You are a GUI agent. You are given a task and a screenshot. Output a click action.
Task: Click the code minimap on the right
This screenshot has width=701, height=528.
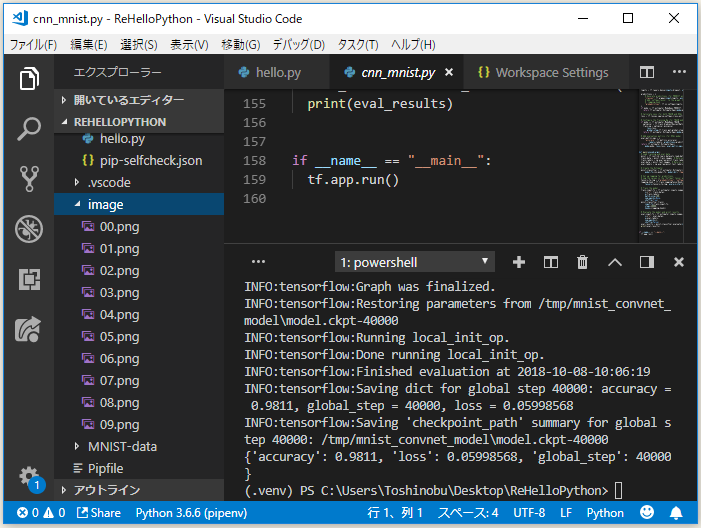point(661,165)
